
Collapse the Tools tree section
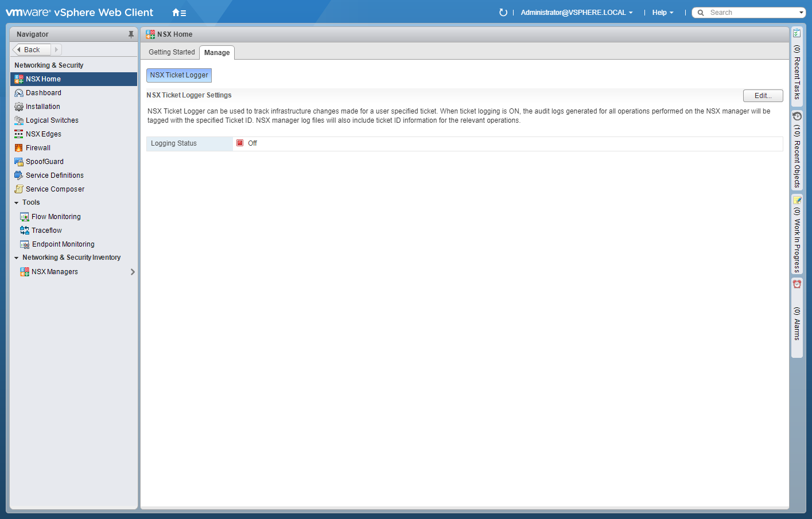17,203
